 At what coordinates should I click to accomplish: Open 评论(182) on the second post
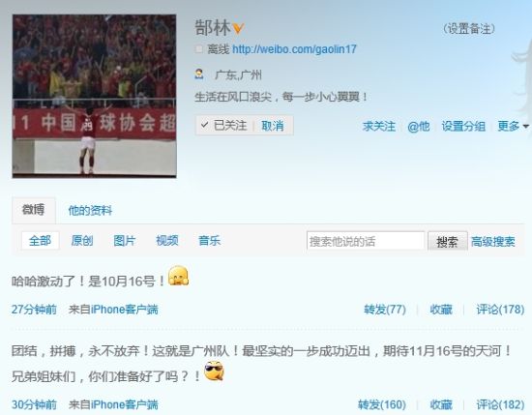click(500, 404)
